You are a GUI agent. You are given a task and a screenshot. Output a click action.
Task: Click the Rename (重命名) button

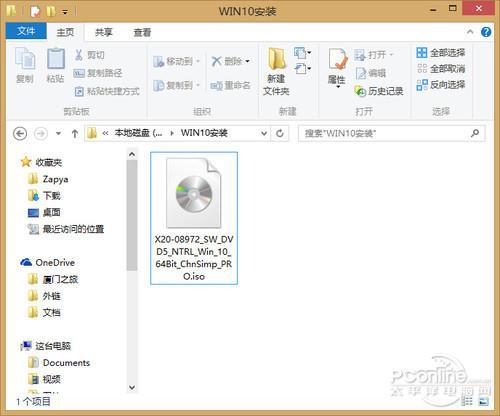230,85
